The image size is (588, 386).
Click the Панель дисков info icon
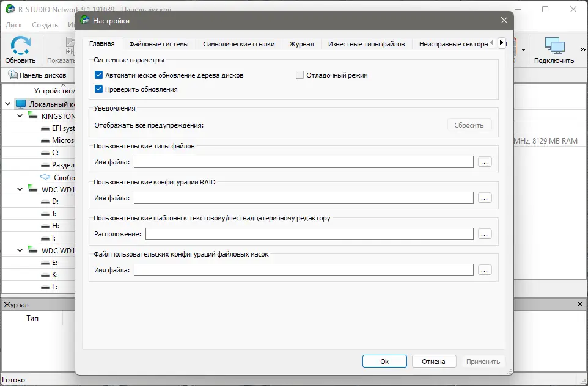coord(12,75)
